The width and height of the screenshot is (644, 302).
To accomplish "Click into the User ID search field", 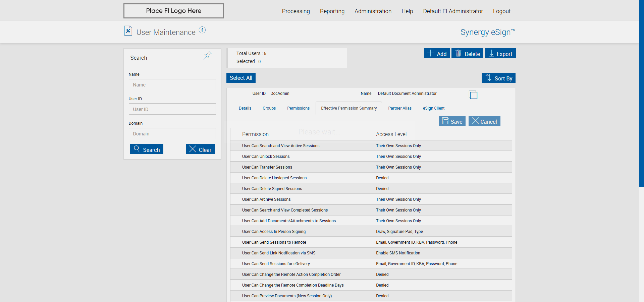I will 172,109.
